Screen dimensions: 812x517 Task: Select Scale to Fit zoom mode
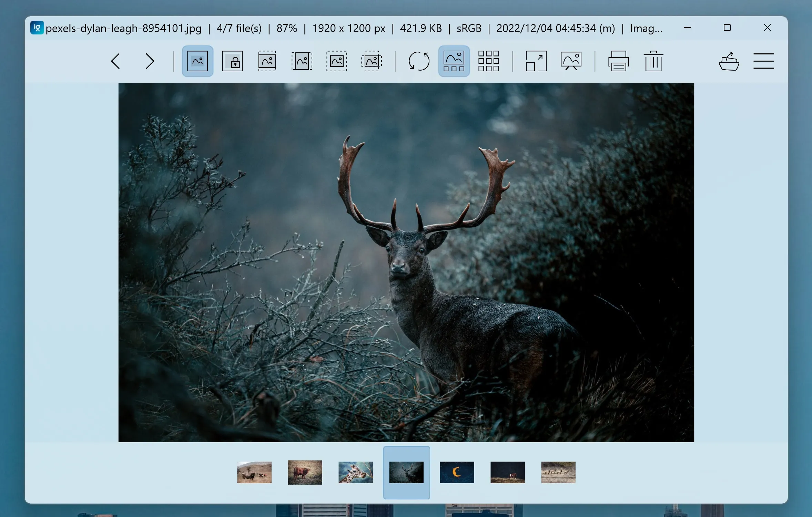point(337,61)
